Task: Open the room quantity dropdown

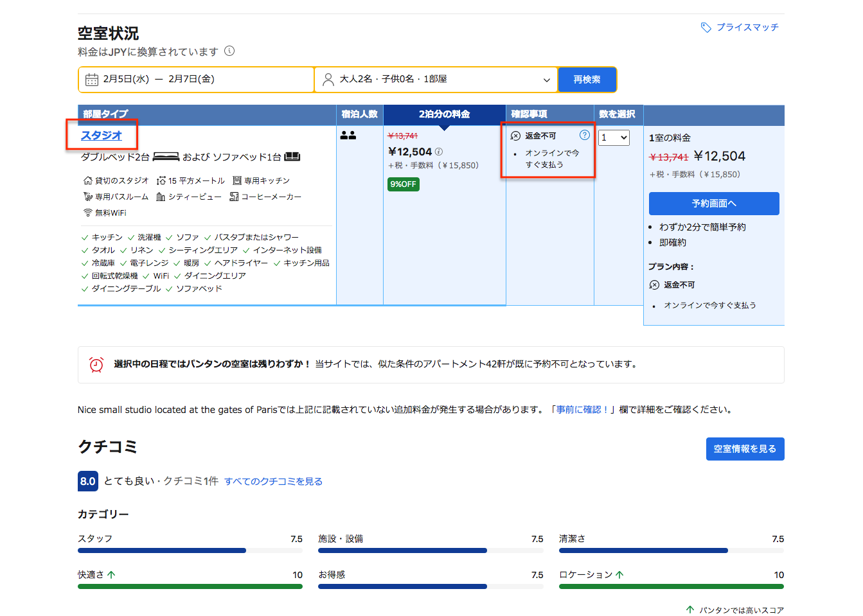Action: [x=614, y=137]
